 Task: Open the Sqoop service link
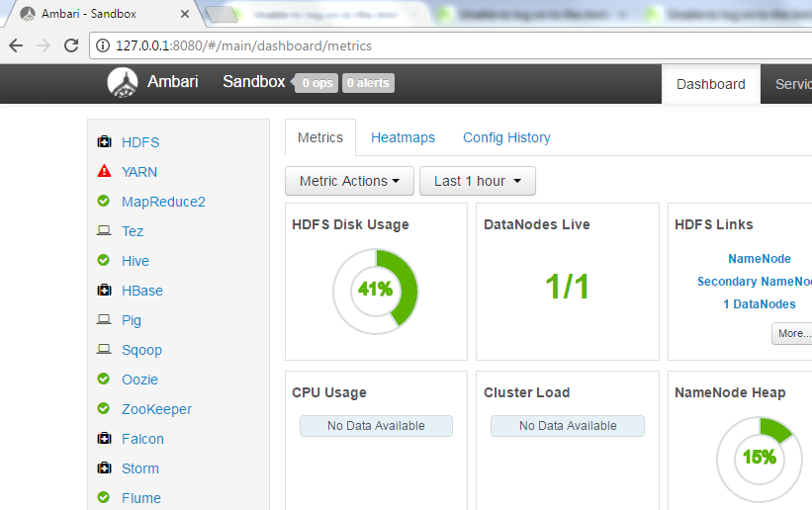(x=141, y=350)
